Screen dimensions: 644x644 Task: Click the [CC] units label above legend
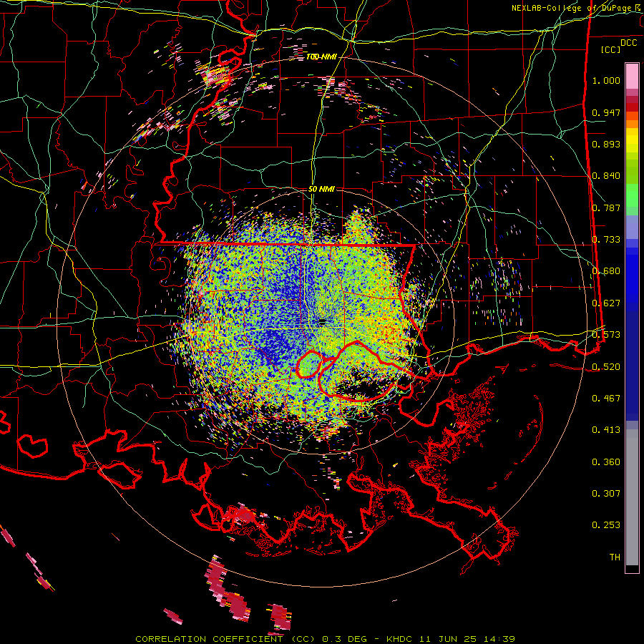pyautogui.click(x=610, y=49)
